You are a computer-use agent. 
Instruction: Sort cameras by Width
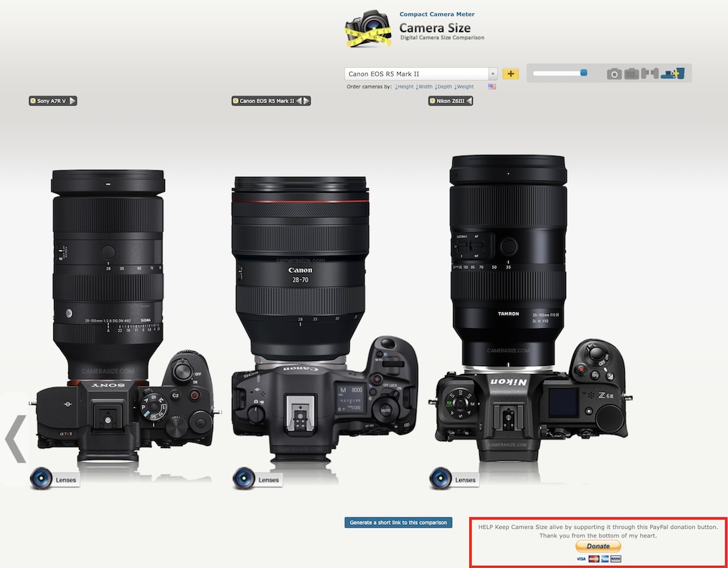[425, 87]
